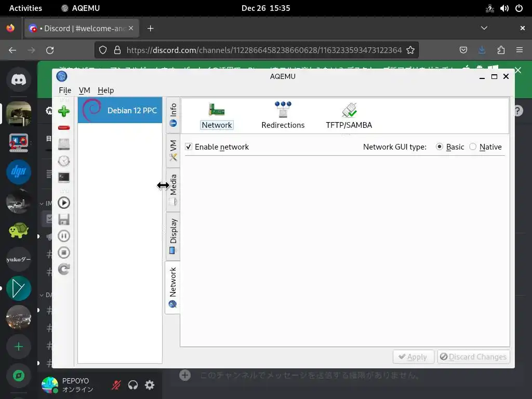
Task: Open the File menu in AQEMU
Action: pyautogui.click(x=65, y=90)
